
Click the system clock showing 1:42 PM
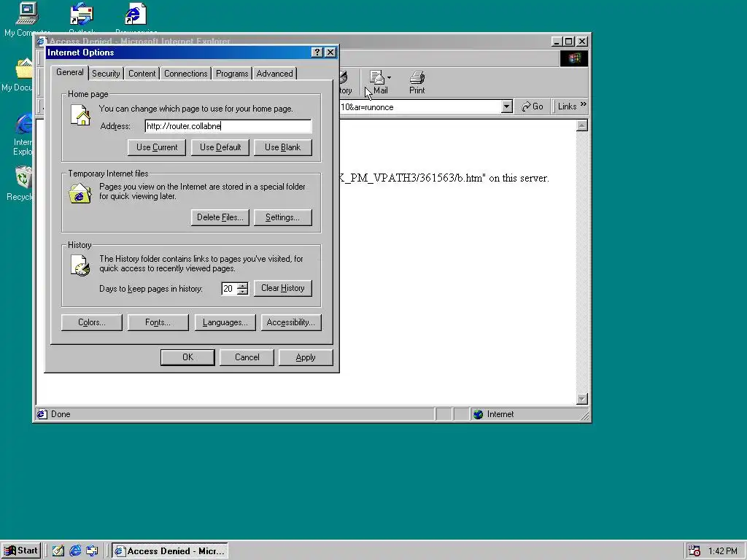[x=723, y=551]
